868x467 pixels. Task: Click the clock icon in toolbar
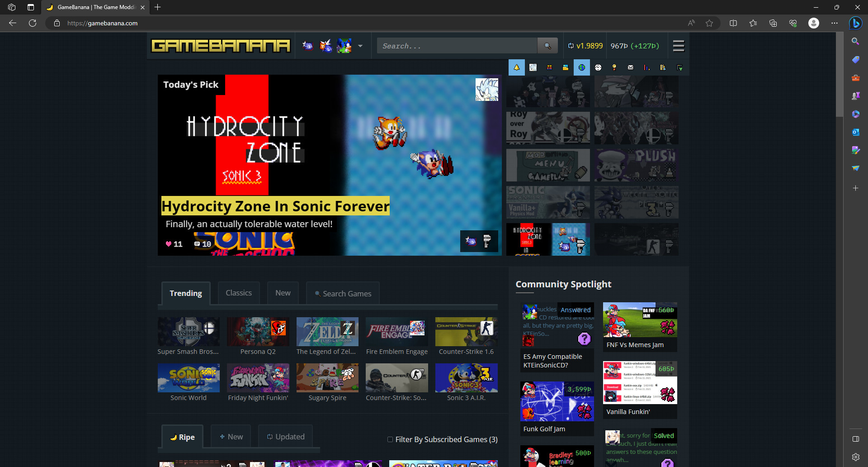(x=598, y=67)
